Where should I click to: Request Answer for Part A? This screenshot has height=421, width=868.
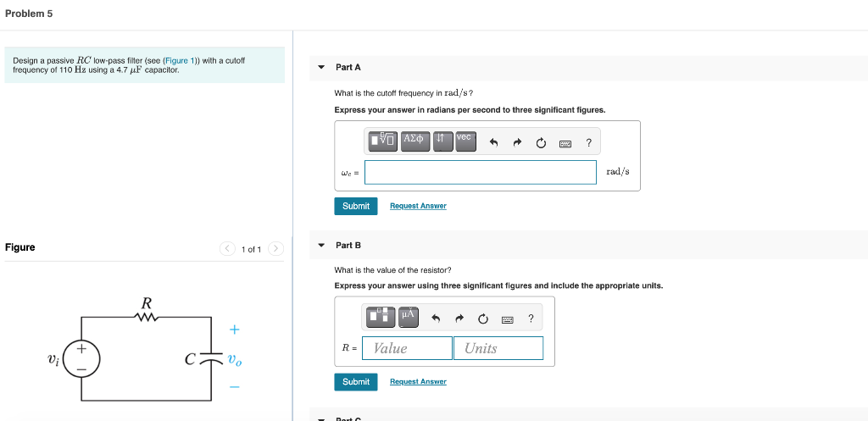tap(418, 206)
